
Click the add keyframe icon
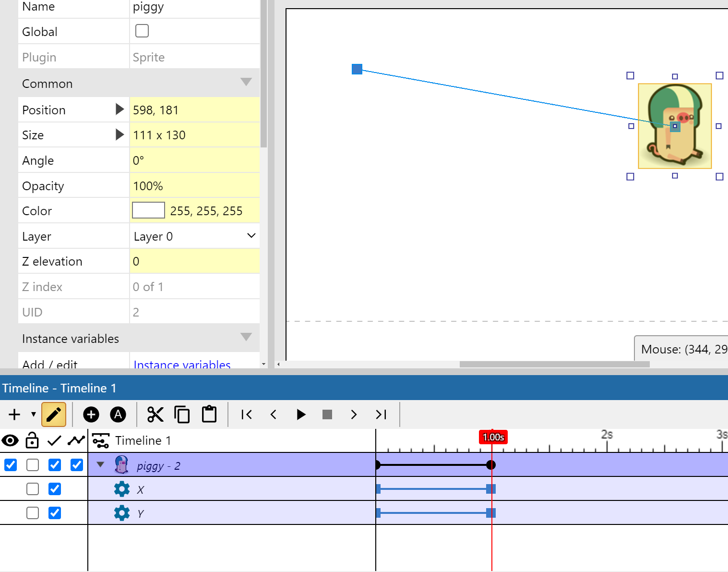[x=91, y=414]
